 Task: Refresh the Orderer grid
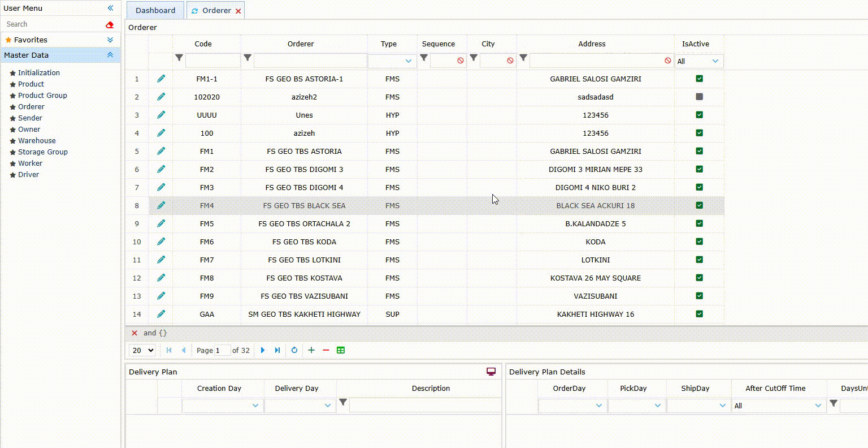pyautogui.click(x=294, y=350)
